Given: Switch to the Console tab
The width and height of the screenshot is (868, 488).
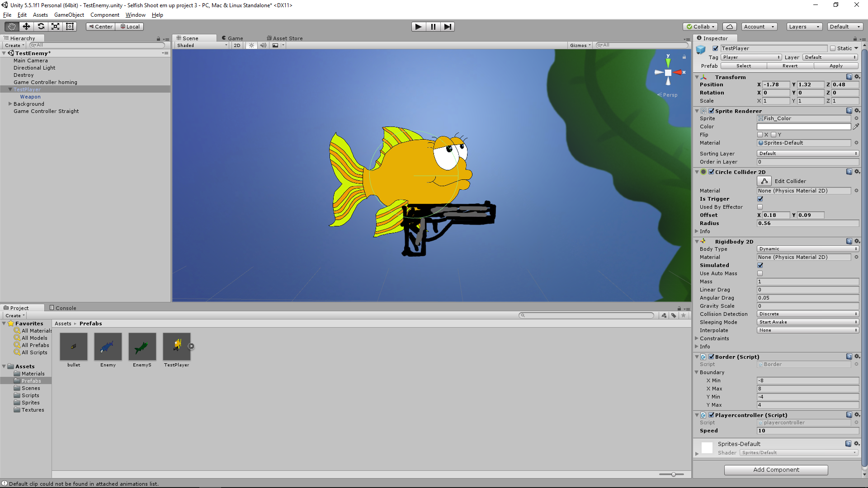Looking at the screenshot, I should (63, 308).
